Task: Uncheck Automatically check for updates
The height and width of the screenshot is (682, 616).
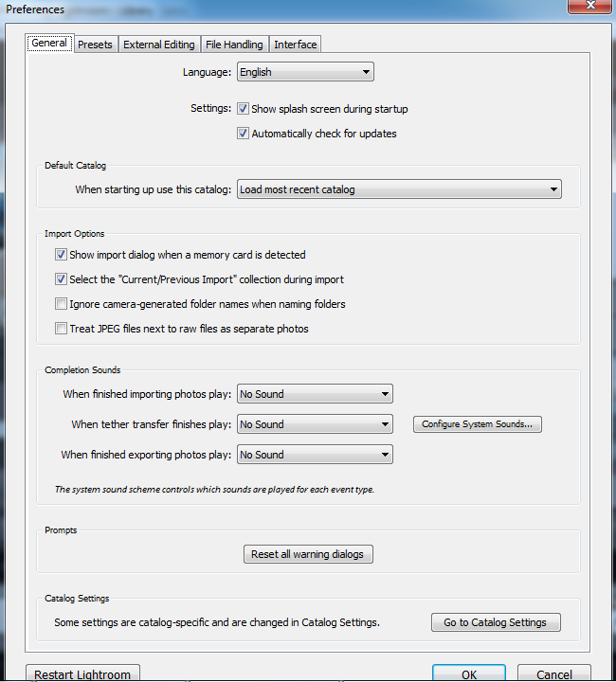Action: coord(244,134)
